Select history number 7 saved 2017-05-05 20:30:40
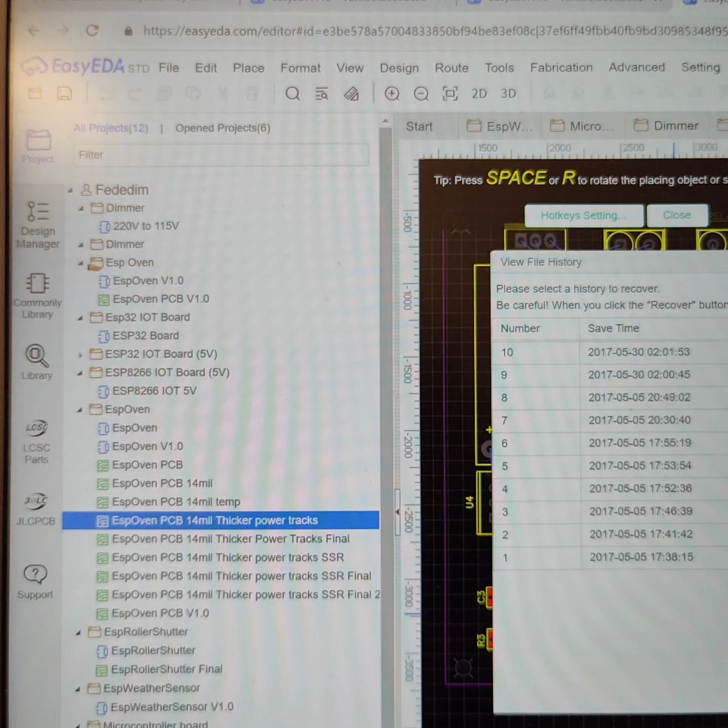This screenshot has height=728, width=728. [610, 421]
